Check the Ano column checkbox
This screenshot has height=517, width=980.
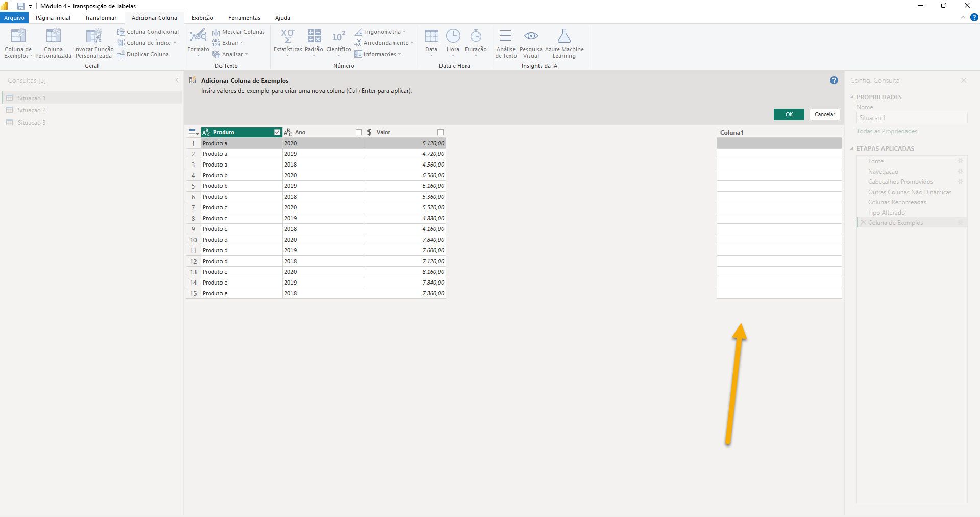click(359, 132)
